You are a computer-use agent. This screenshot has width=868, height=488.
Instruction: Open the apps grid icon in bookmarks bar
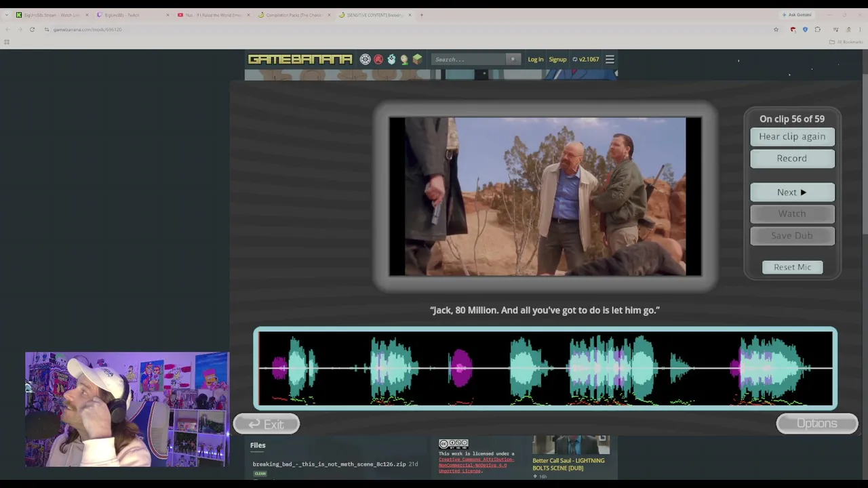click(7, 42)
